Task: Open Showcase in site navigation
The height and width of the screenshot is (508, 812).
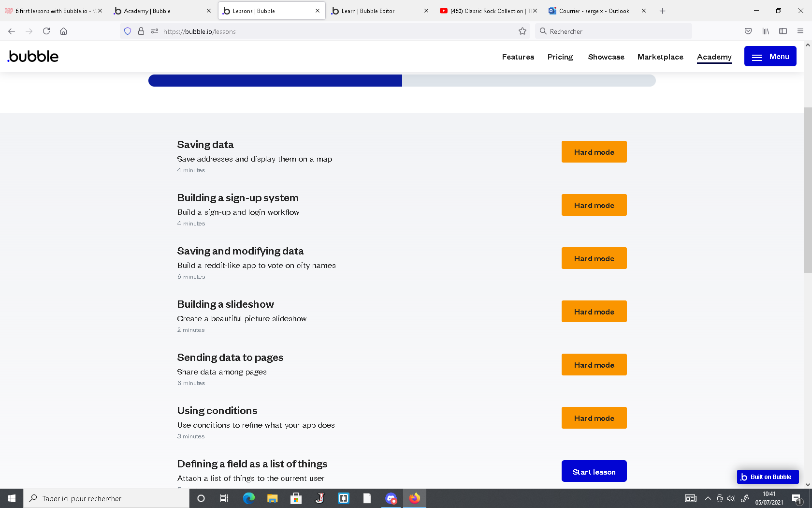Action: 606,57
